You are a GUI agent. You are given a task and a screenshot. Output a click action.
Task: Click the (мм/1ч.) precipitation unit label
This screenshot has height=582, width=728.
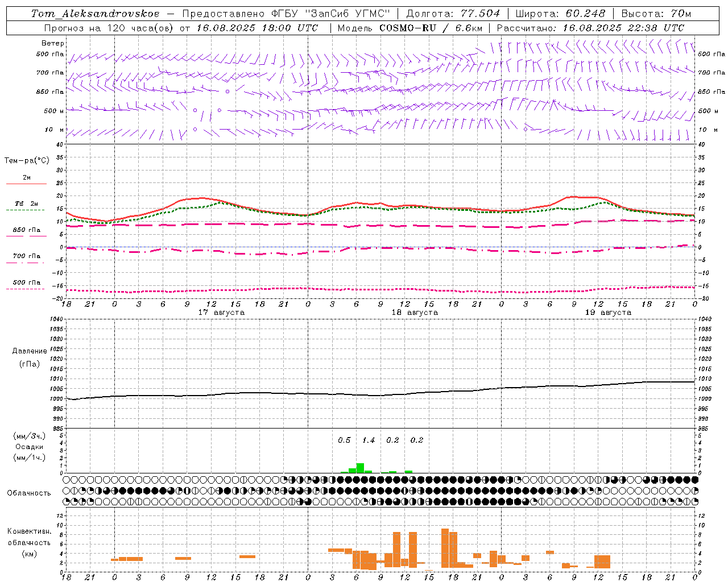tap(30, 458)
